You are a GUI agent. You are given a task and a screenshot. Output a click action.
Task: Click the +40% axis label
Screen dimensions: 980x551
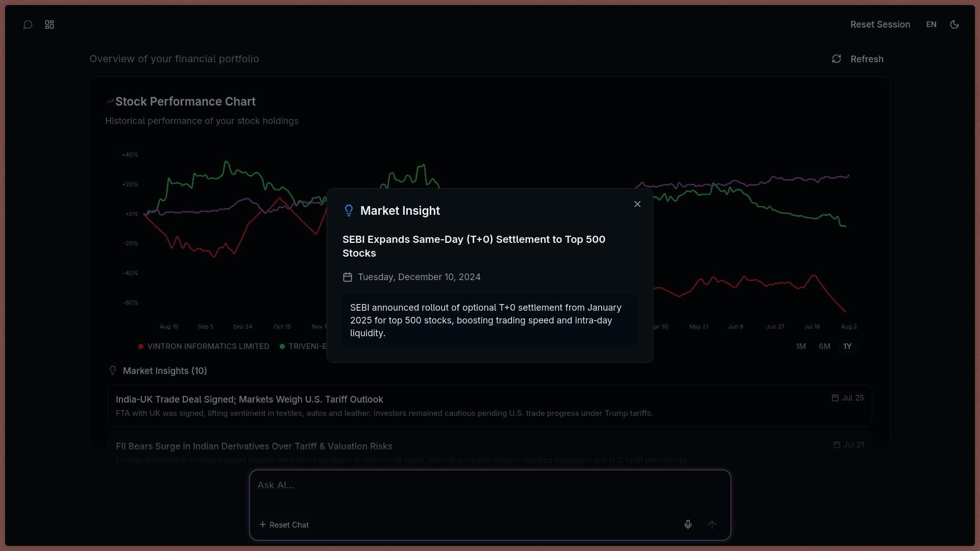point(130,155)
